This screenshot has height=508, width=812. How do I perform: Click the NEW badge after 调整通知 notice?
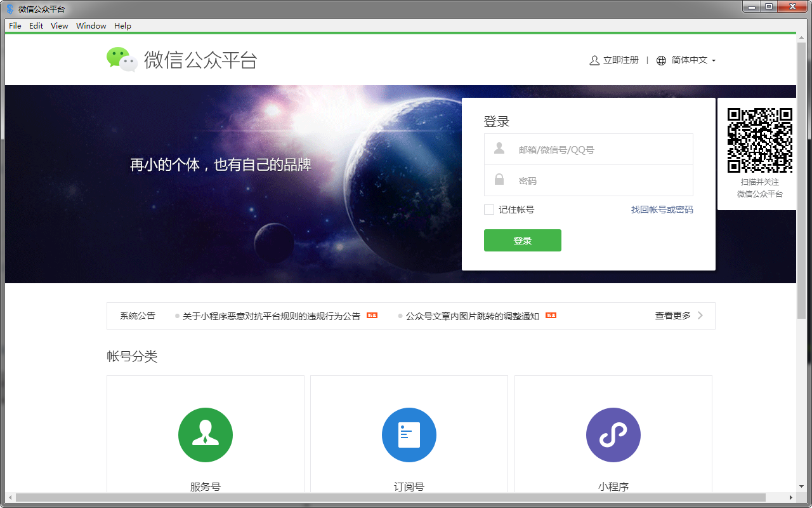coord(550,314)
